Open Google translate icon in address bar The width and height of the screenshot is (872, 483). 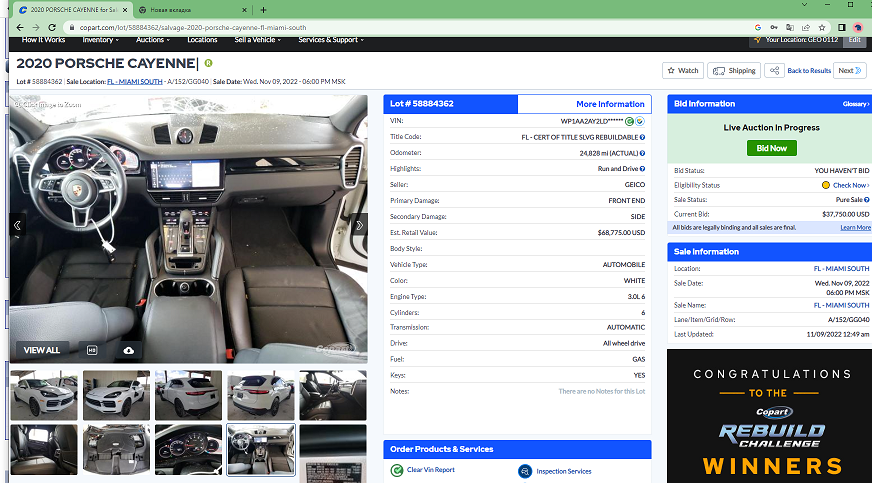[x=790, y=27]
